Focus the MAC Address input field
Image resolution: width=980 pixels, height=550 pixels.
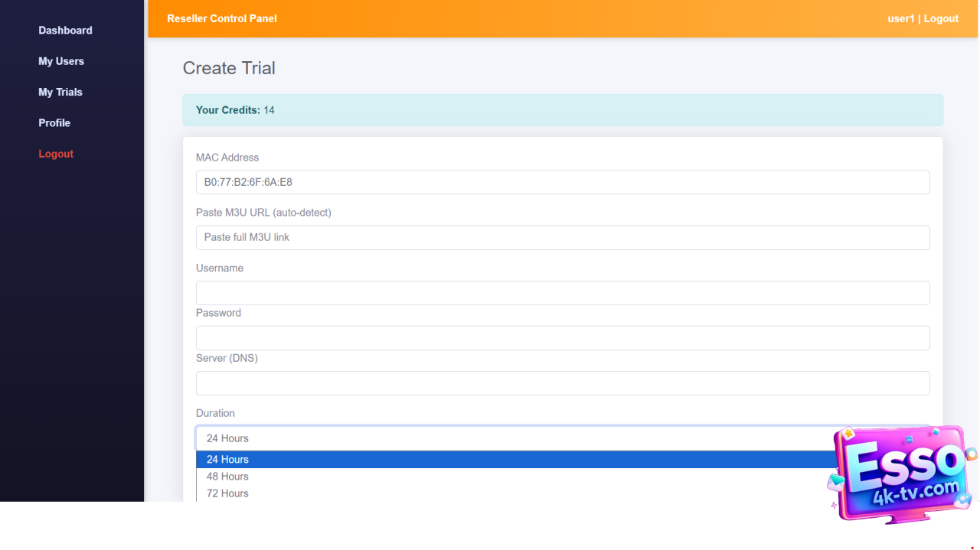coord(563,183)
